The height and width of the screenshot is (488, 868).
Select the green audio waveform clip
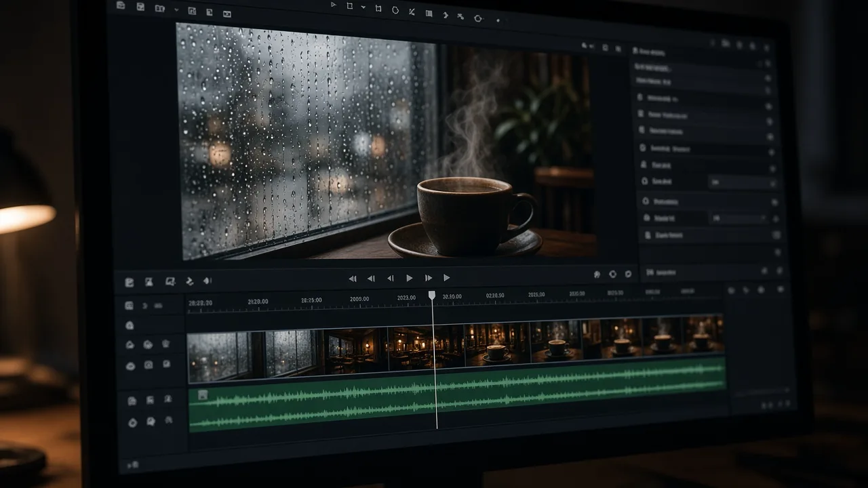tap(457, 393)
